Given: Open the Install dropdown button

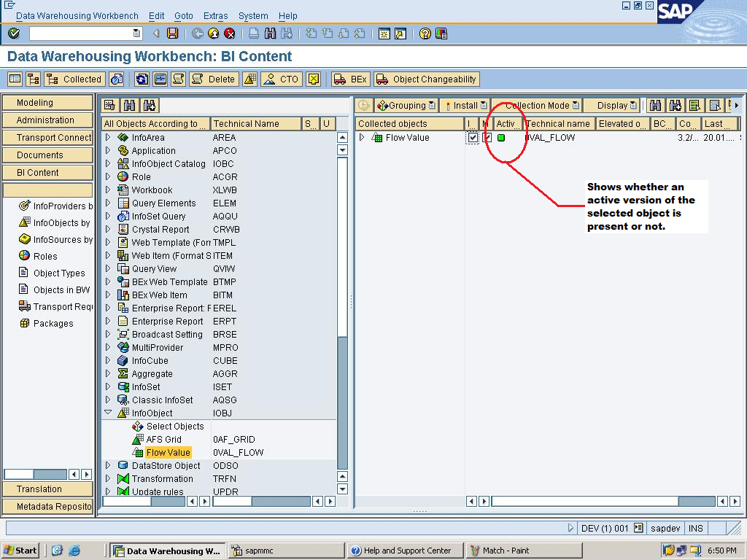Looking at the screenshot, I should pyautogui.click(x=465, y=105).
